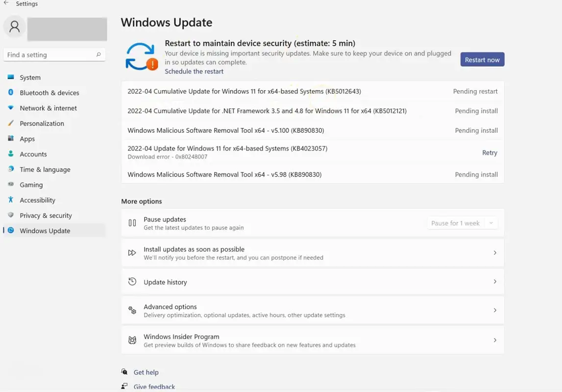Click the chevron arrow of the pause dropdown
The height and width of the screenshot is (392, 562).
pos(491,223)
